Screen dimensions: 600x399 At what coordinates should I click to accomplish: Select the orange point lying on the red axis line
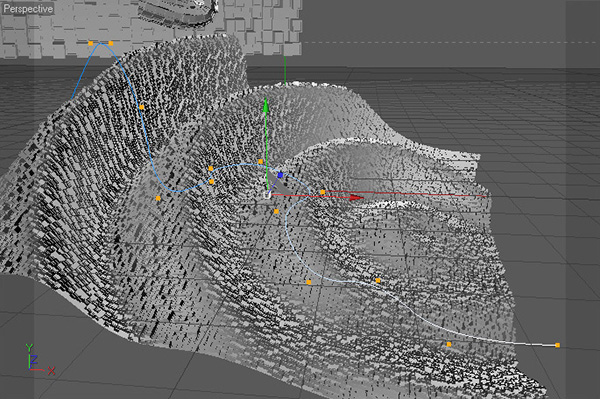(x=323, y=192)
